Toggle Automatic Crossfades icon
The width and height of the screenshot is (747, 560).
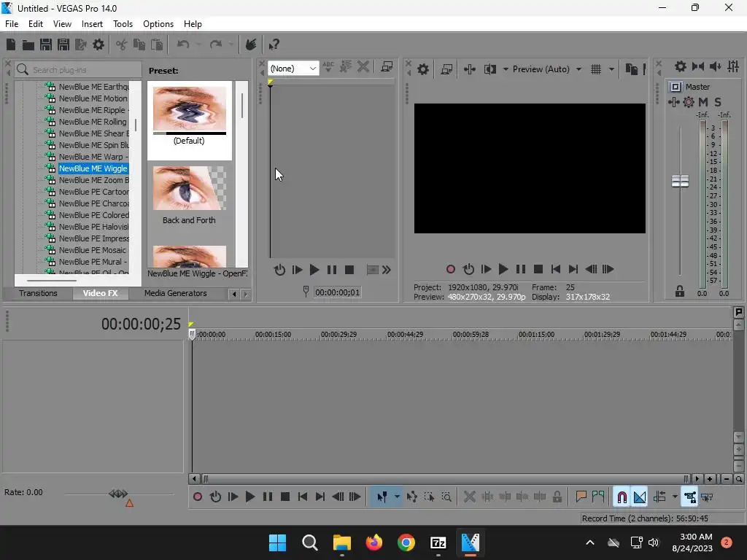click(640, 497)
